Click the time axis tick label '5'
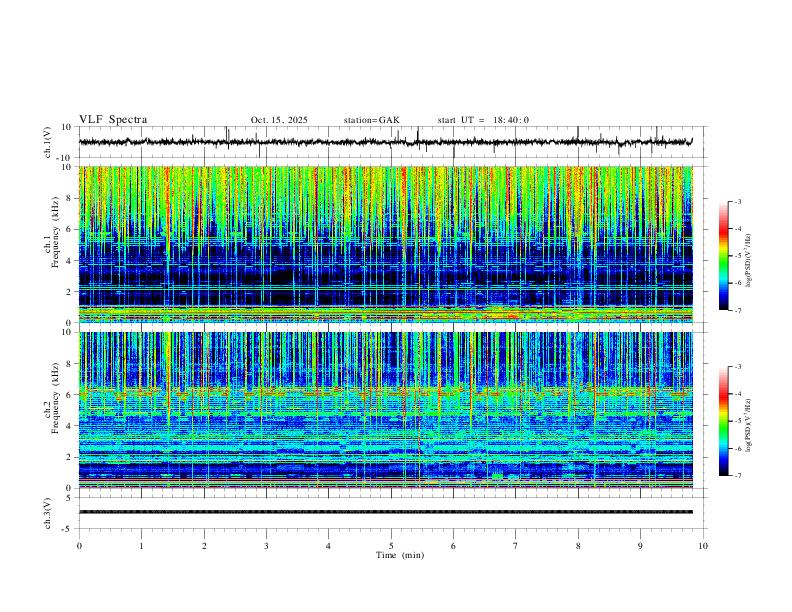Image resolution: width=792 pixels, height=612 pixels. pos(391,546)
